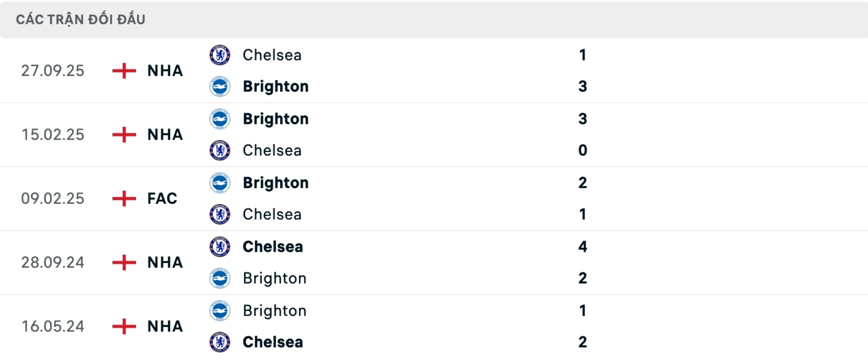
Task: Click Brighton crest in the 15.02.25 match
Action: point(220,119)
